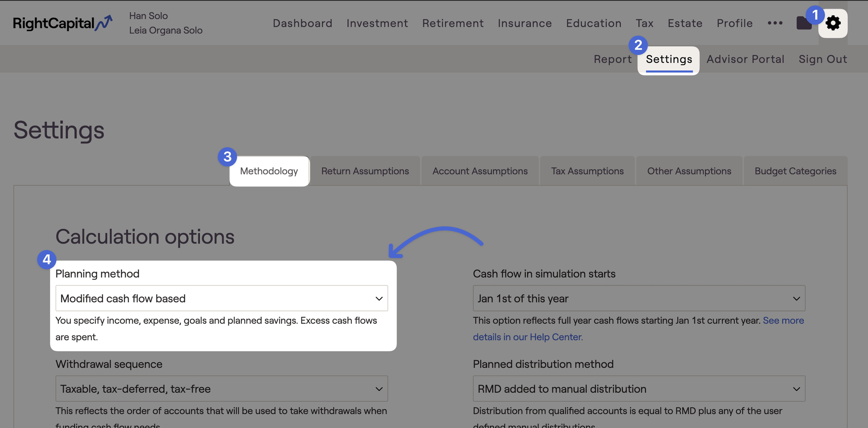This screenshot has height=428, width=868.
Task: Go to the Tax Assumptions tab
Action: point(587,171)
